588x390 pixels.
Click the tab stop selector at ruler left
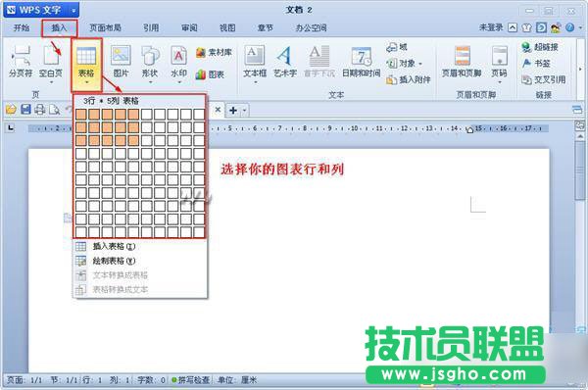click(x=11, y=128)
